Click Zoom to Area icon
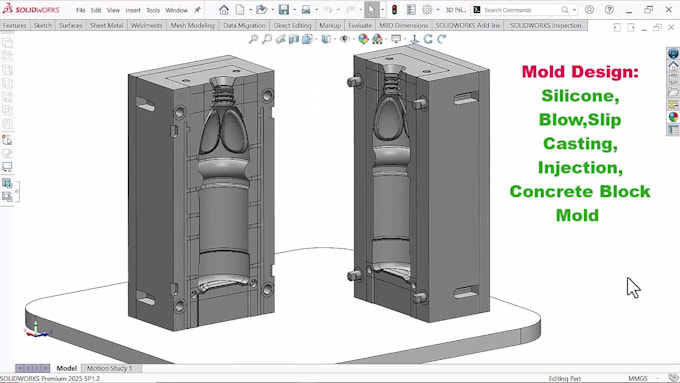Viewport: 680px width, 383px height. 267,39
